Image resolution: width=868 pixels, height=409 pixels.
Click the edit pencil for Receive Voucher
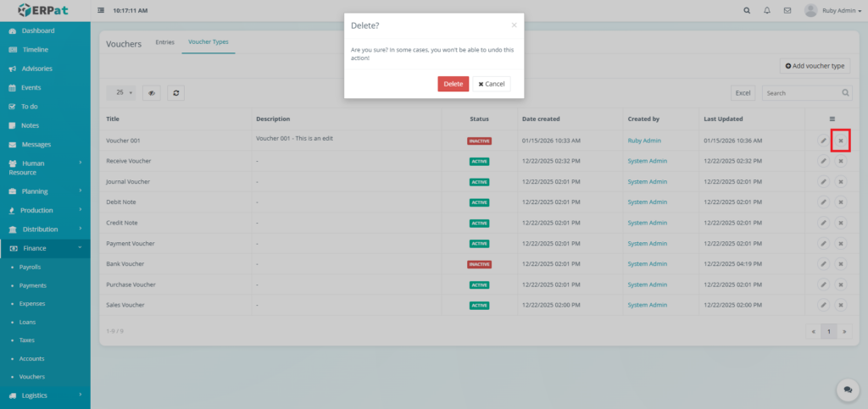point(823,161)
